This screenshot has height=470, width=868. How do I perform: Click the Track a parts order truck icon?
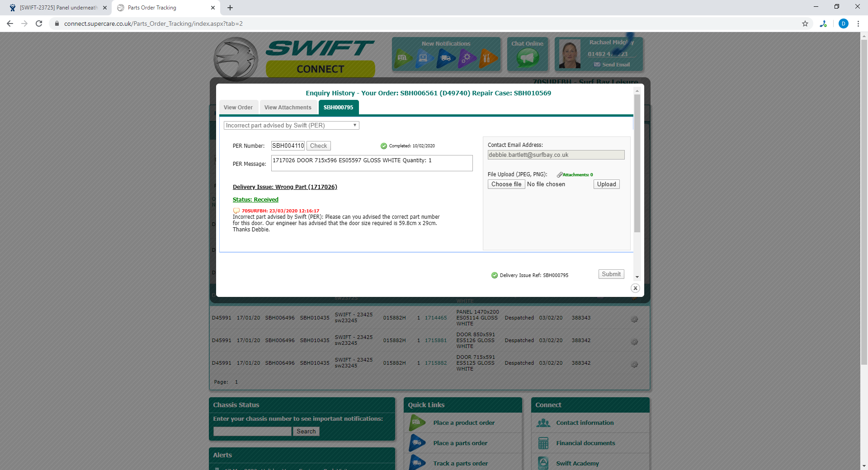(417, 463)
